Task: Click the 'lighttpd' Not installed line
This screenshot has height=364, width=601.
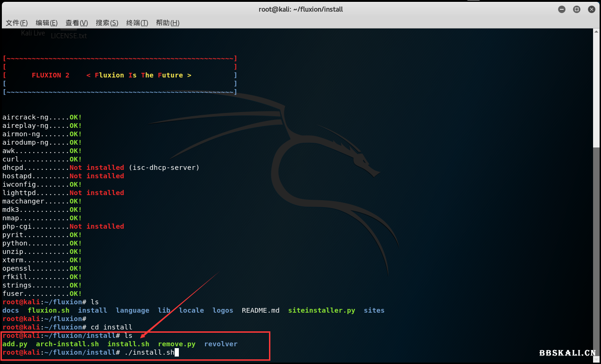Action: 63,193
